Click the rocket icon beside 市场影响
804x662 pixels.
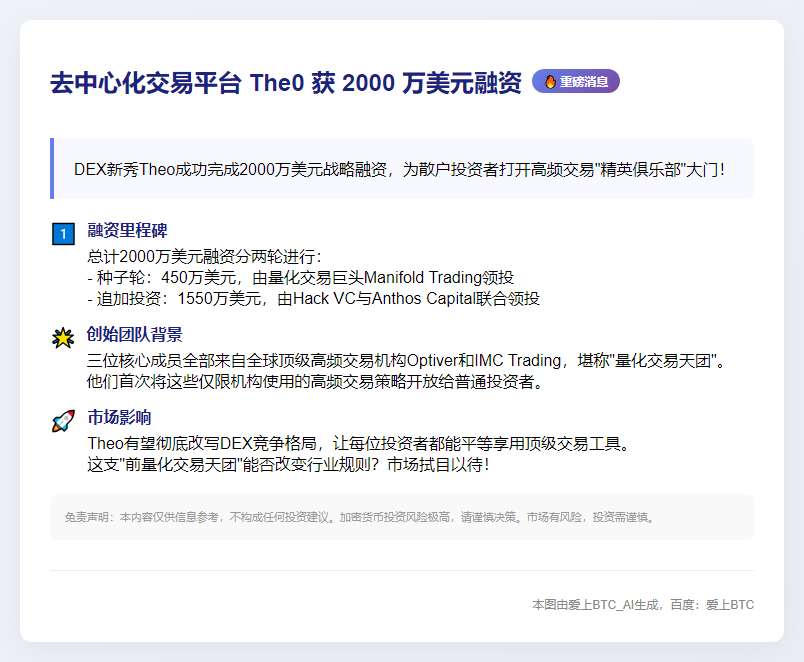pyautogui.click(x=64, y=420)
